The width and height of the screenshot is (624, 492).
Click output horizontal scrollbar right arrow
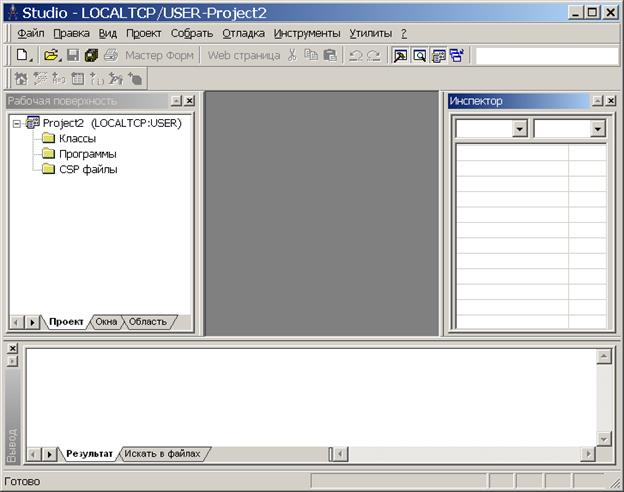tap(588, 454)
